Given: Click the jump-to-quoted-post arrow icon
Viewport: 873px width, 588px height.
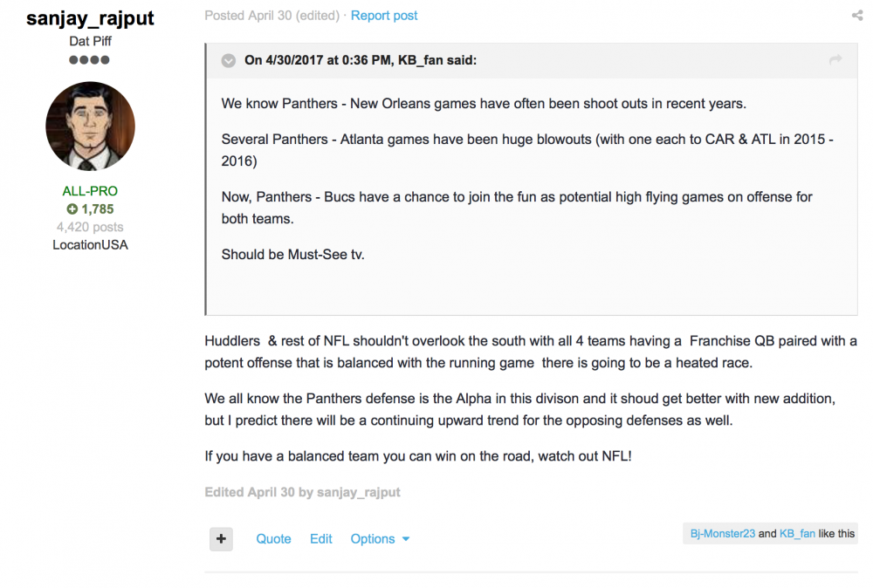Looking at the screenshot, I should pos(835,60).
